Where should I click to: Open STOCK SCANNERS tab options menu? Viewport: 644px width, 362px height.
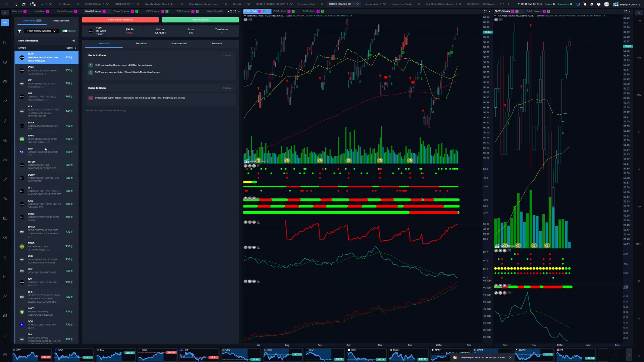click(x=354, y=4)
